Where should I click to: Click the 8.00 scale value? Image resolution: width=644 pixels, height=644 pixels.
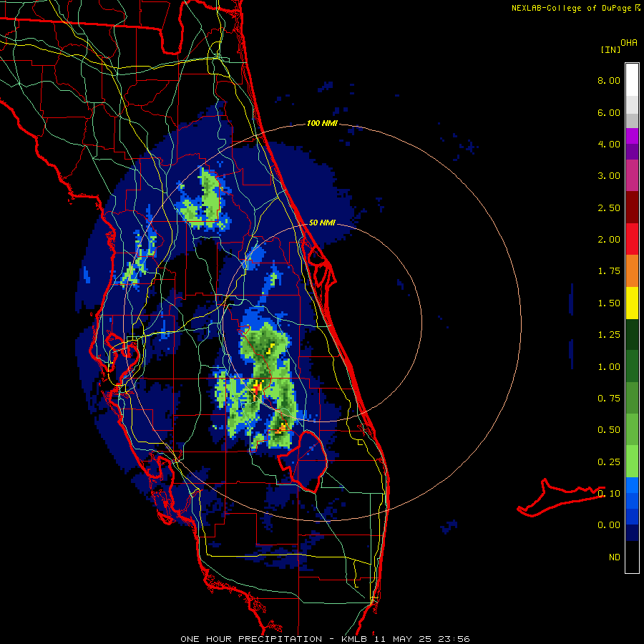point(608,80)
